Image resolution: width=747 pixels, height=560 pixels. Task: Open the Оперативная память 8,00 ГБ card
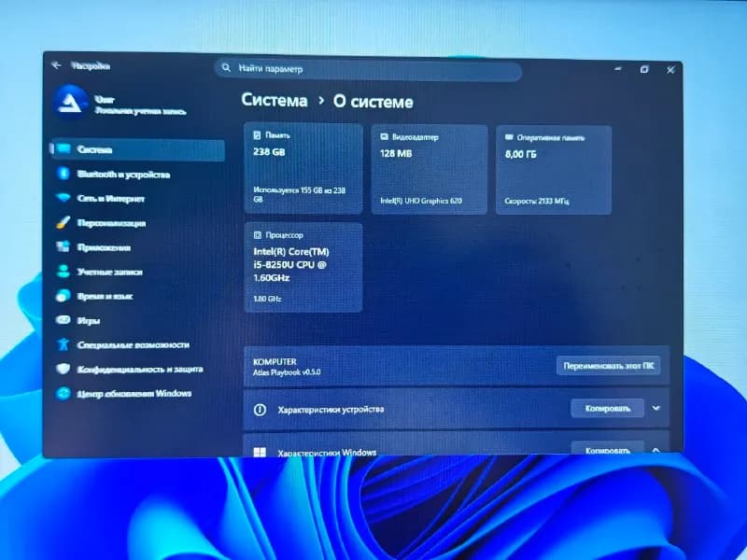point(554,170)
